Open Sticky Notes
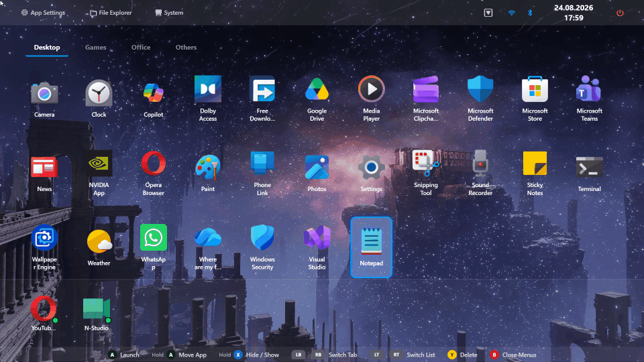 coord(535,173)
